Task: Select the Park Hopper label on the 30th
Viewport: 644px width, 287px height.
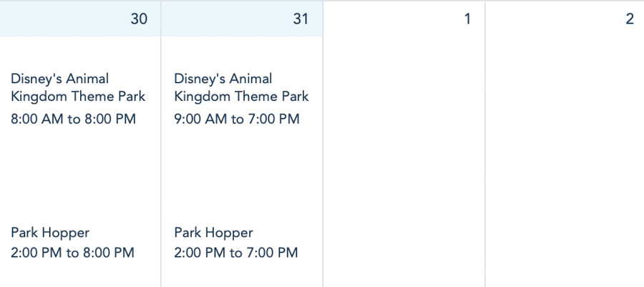Action: tap(50, 233)
